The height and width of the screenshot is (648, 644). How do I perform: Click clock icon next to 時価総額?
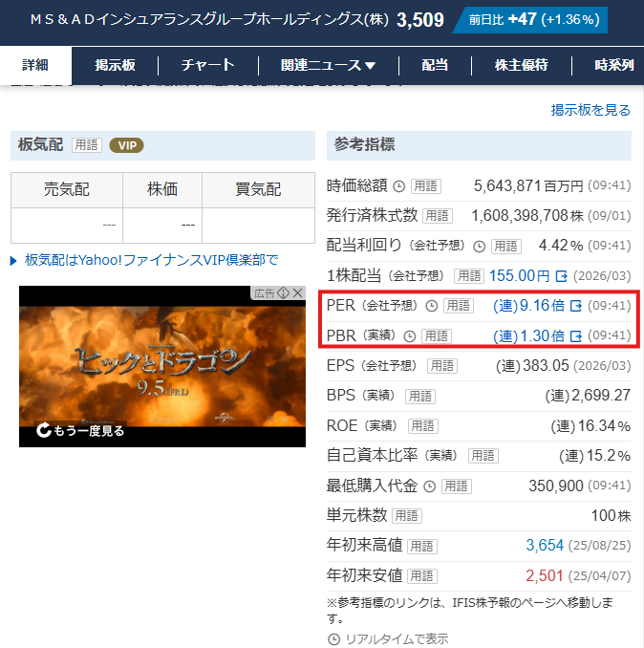[398, 186]
